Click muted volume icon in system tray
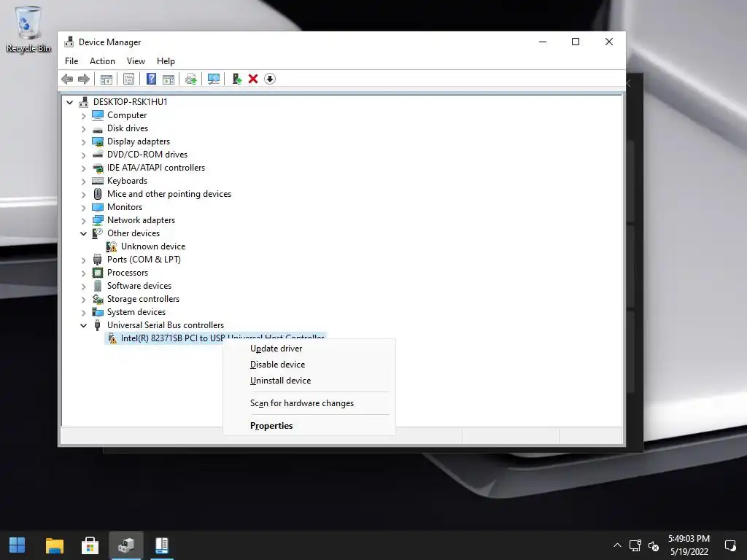The height and width of the screenshot is (560, 747). 654,545
